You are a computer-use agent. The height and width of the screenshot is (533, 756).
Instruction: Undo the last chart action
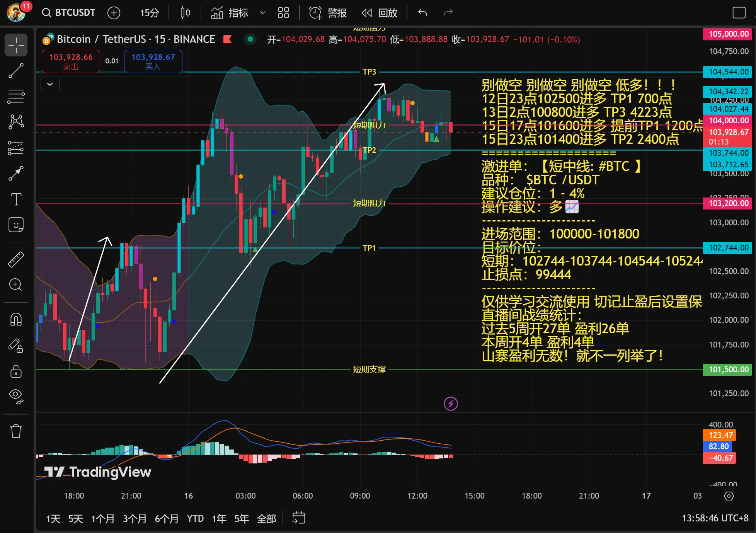422,13
